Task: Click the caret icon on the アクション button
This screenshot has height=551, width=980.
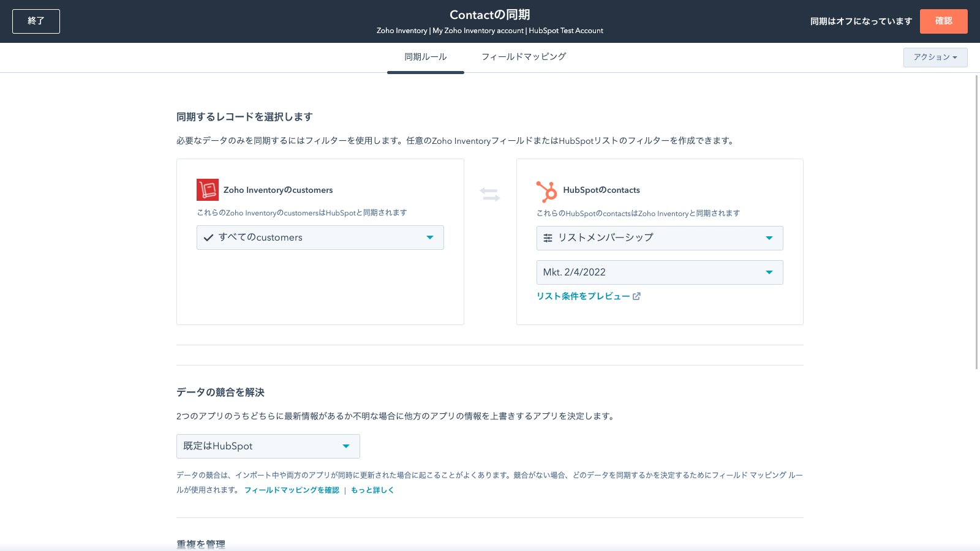Action: (x=954, y=57)
